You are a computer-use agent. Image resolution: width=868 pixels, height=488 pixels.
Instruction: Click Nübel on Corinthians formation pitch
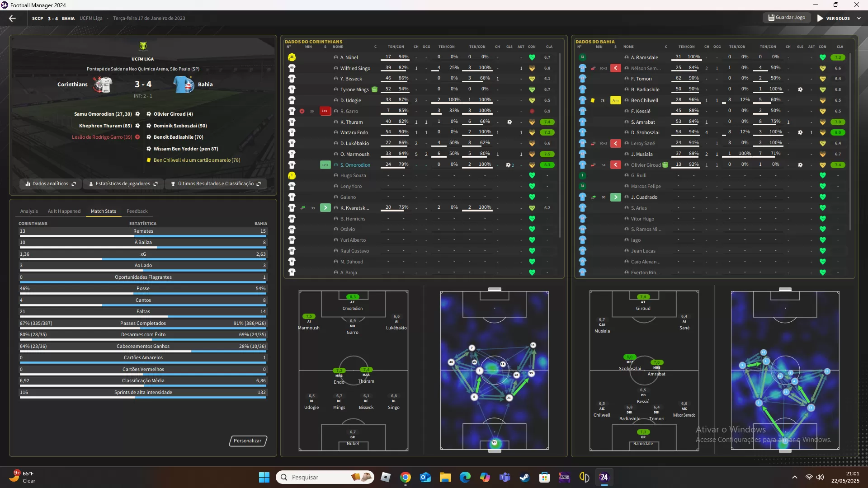click(x=353, y=438)
